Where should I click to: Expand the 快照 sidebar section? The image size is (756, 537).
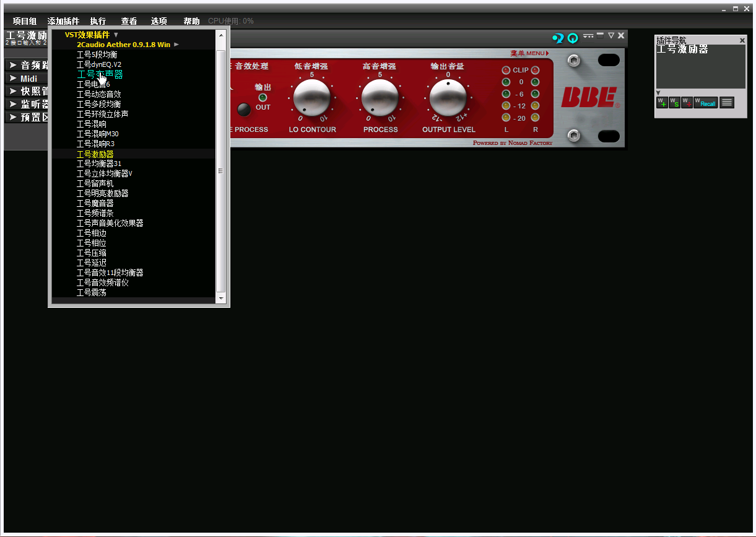27,91
